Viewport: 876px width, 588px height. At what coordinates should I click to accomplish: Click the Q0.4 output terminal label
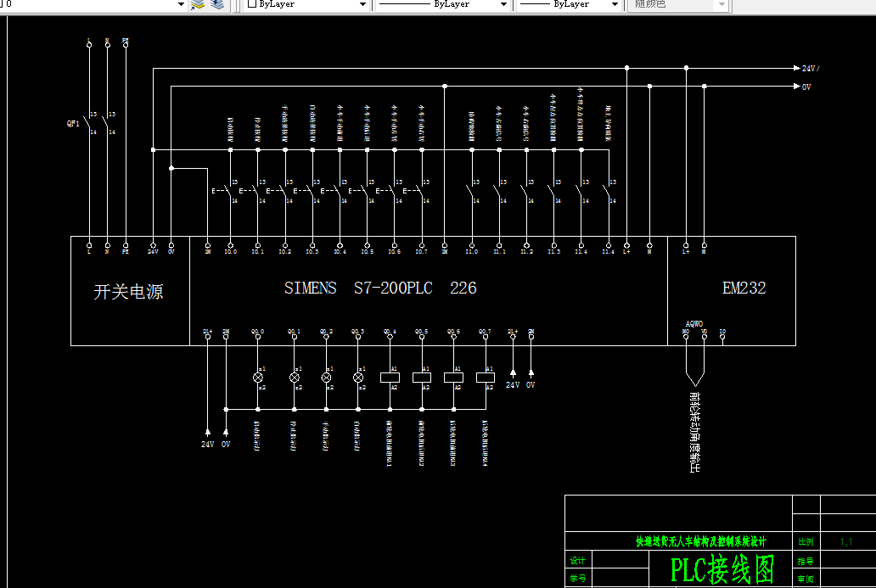click(390, 331)
